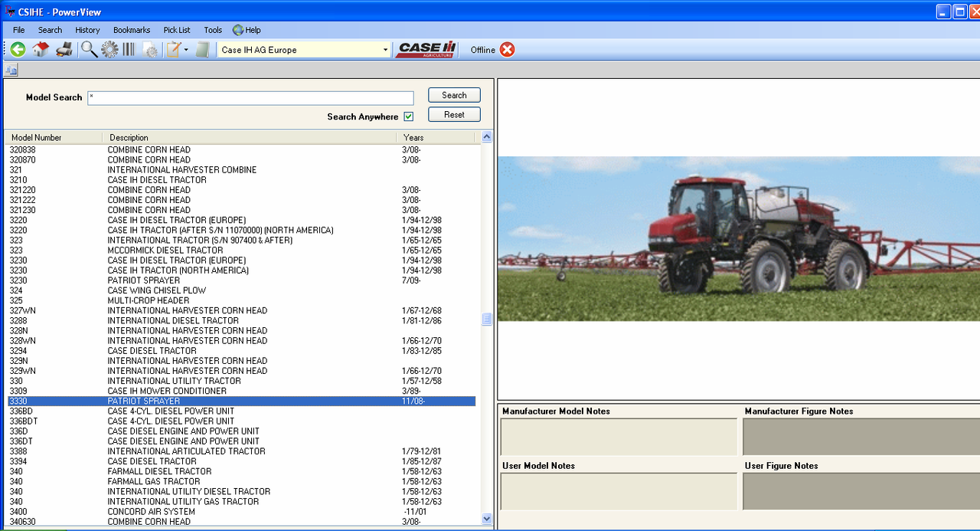Select row 3330 PATRIOT SPRAYER
Image resolution: width=980 pixels, height=531 pixels.
coord(241,401)
